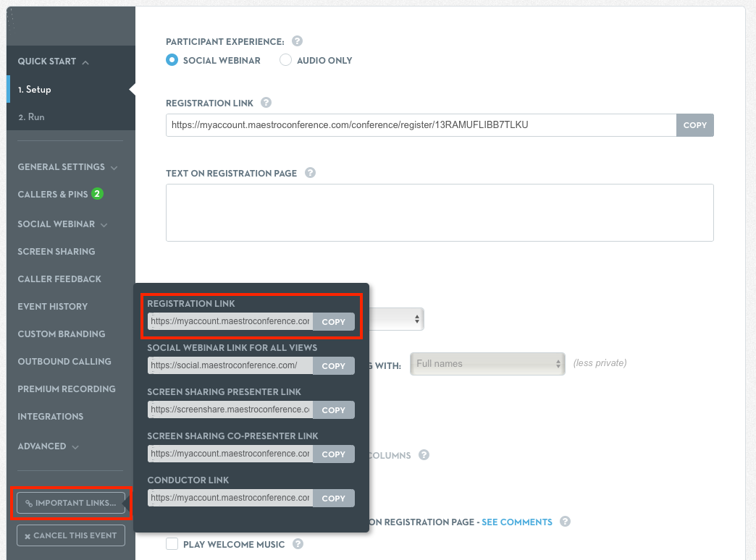Open Outbound Calling section

click(x=64, y=362)
